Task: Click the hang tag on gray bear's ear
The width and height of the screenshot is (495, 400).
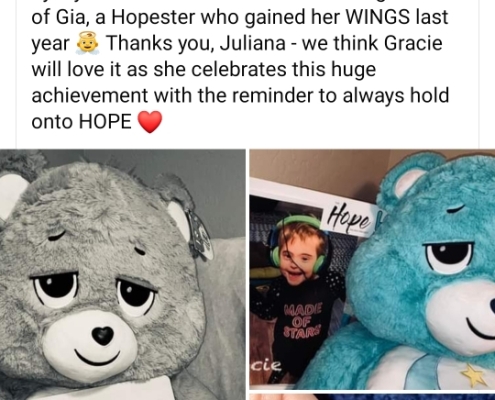Action: 199,236
